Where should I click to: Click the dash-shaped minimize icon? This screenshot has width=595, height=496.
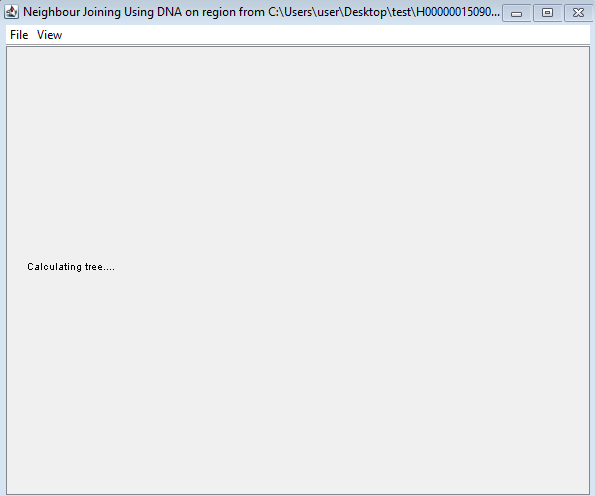[516, 13]
